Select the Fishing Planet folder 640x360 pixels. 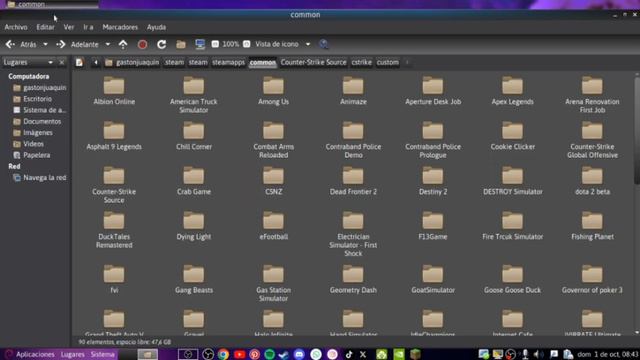coord(592,225)
